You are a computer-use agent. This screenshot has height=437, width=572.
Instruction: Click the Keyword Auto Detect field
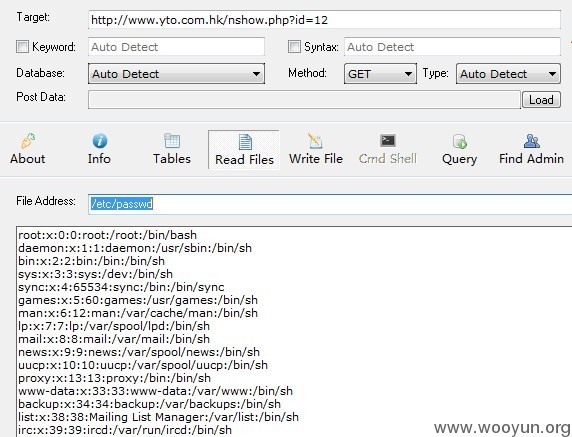coord(177,47)
